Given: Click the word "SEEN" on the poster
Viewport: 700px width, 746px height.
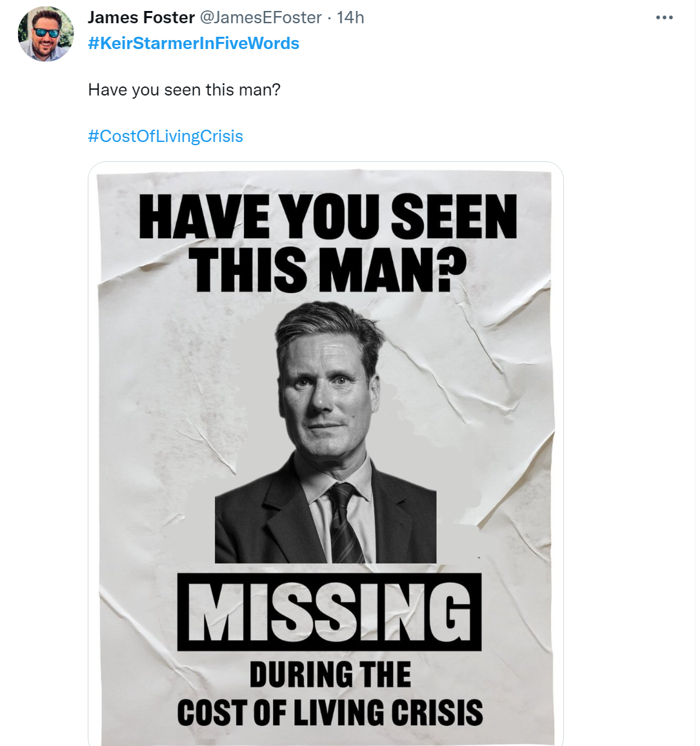Looking at the screenshot, I should click(x=454, y=216).
